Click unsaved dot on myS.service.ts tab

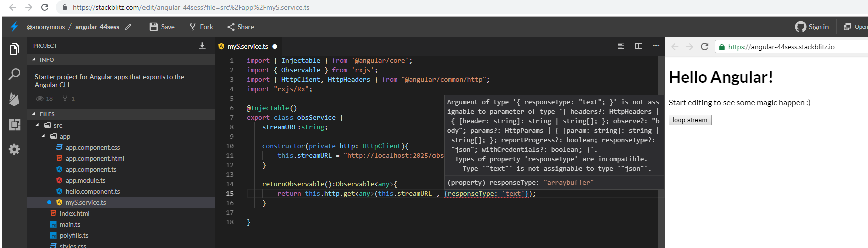pyautogui.click(x=275, y=46)
